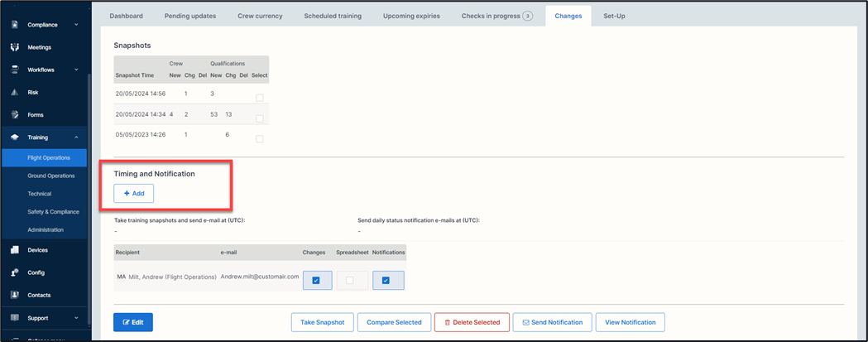
Task: Tick the 05/05/2023 14:26 snapshot checkbox
Action: click(x=259, y=138)
